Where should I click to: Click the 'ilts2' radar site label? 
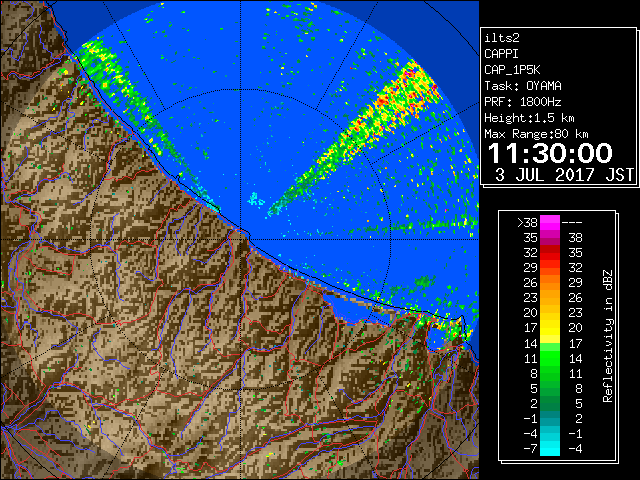[502, 38]
